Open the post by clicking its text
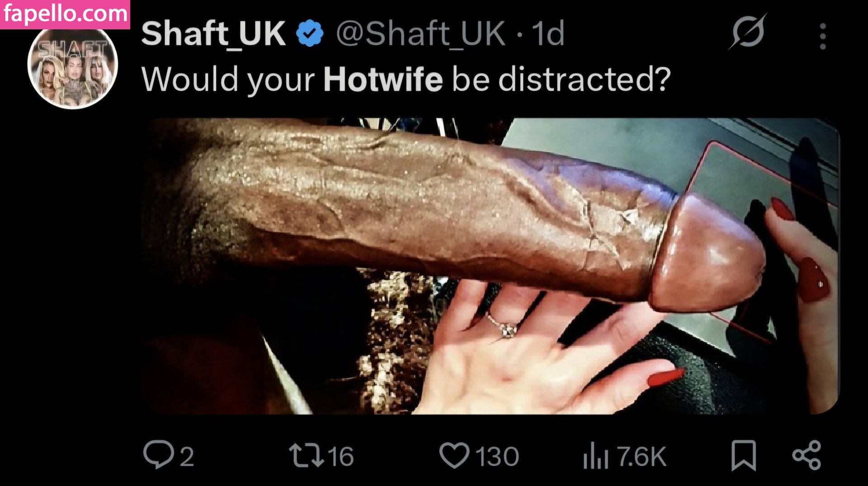This screenshot has height=486, width=868. (406, 80)
